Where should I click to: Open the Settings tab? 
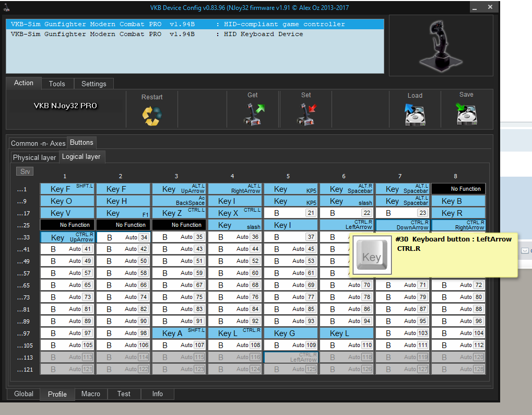(93, 84)
